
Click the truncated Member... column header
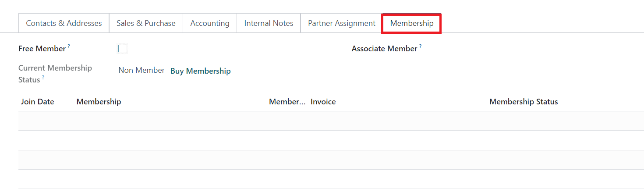(287, 102)
